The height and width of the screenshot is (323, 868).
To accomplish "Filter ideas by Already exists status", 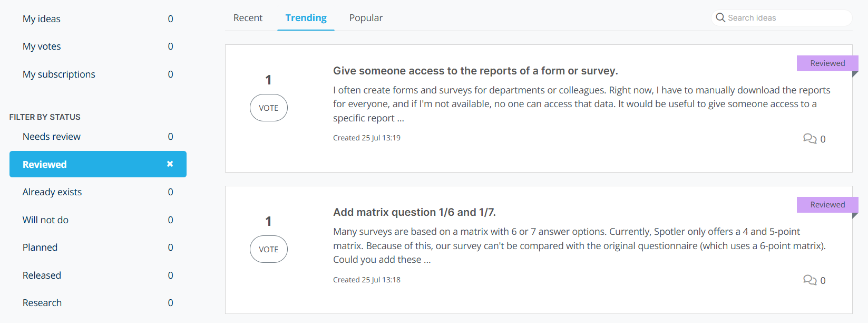I will tap(52, 192).
